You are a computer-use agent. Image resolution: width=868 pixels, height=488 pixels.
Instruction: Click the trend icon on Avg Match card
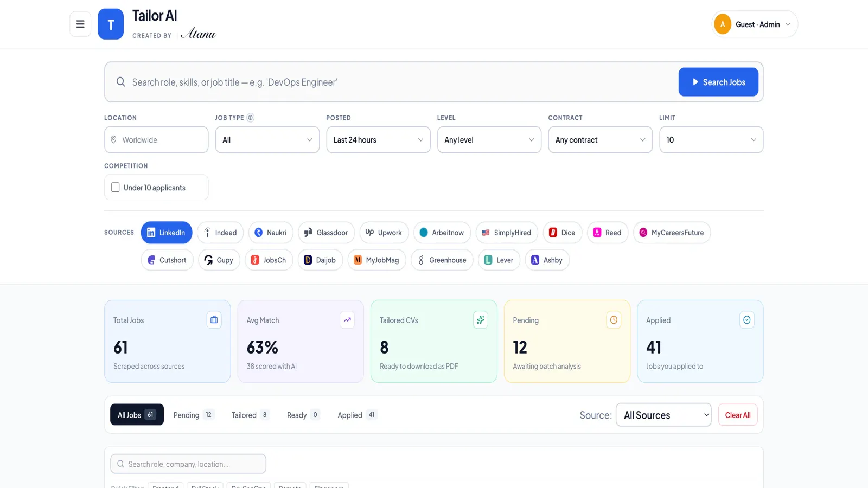(x=347, y=320)
